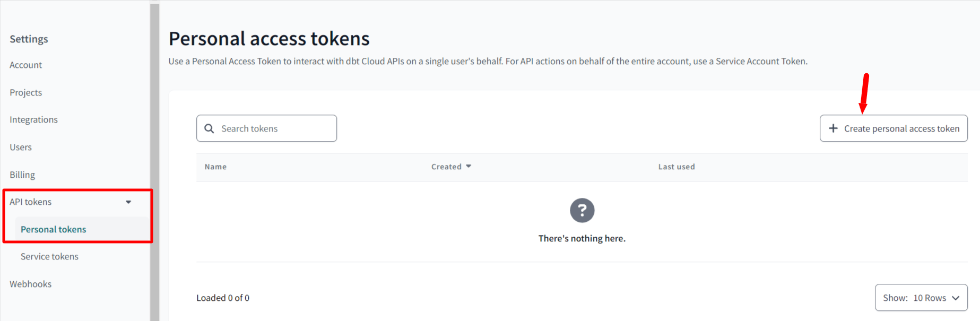Sort by the Name column header
This screenshot has width=980, height=321.
[215, 167]
